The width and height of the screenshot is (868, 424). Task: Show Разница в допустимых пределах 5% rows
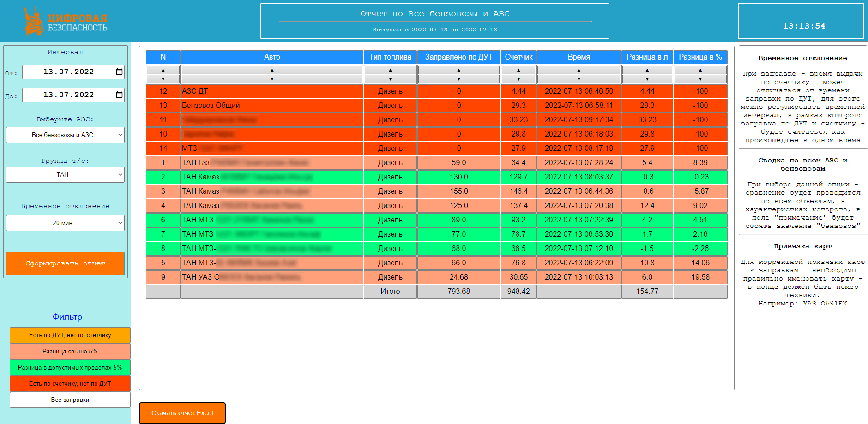[70, 368]
